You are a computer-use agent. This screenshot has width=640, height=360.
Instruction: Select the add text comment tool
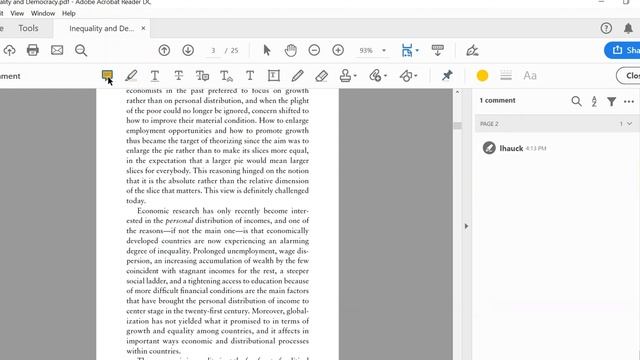(250, 76)
